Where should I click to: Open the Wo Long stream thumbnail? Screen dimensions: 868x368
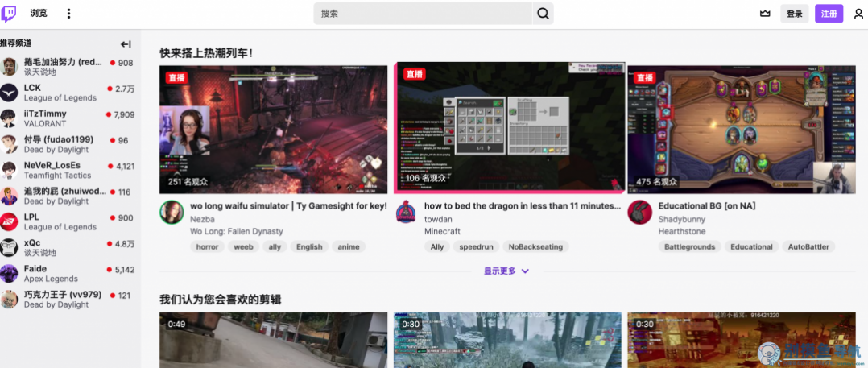click(274, 130)
